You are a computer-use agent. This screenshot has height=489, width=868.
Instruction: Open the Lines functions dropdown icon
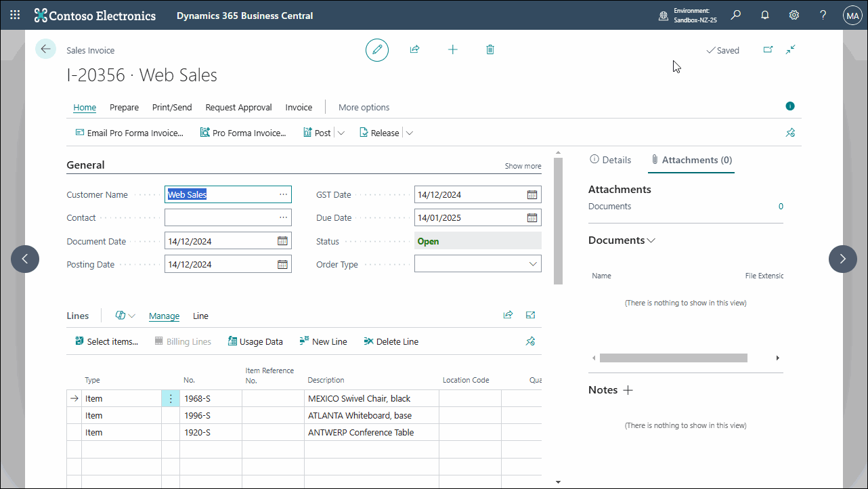[125, 316]
